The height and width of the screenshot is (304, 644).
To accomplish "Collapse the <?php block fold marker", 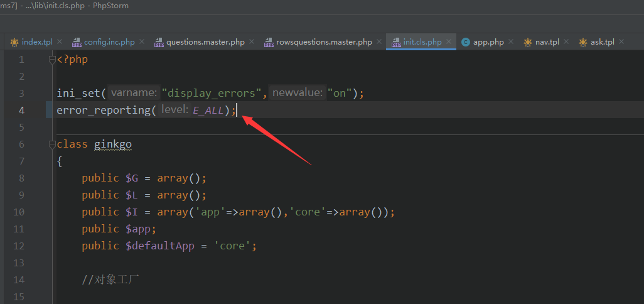I will tap(52, 60).
